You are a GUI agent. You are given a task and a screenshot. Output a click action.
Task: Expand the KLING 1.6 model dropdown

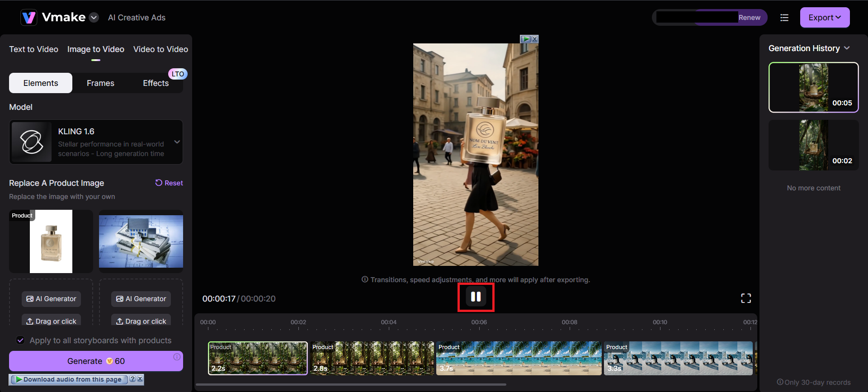click(177, 142)
